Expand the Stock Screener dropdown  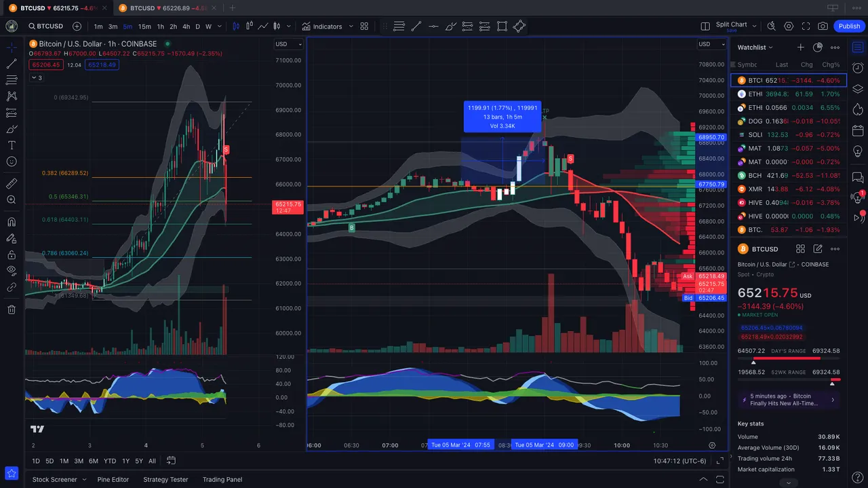coord(85,479)
